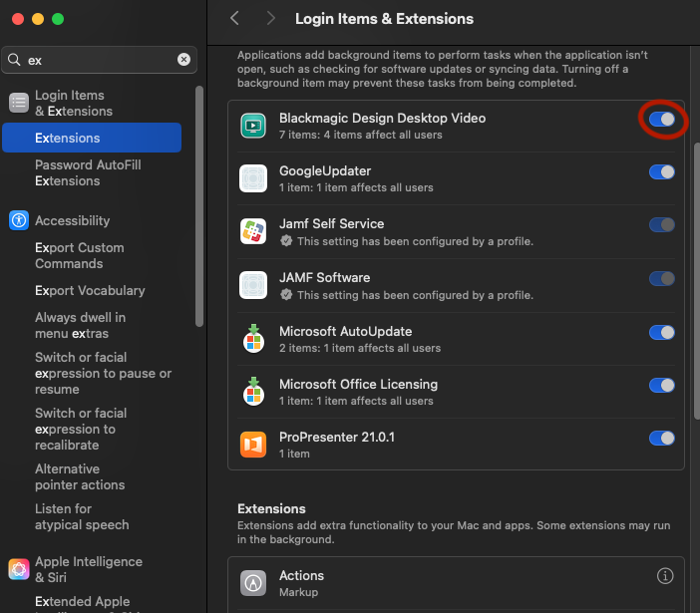This screenshot has width=700, height=613.
Task: Click the Jamf Self Service icon
Action: click(253, 232)
